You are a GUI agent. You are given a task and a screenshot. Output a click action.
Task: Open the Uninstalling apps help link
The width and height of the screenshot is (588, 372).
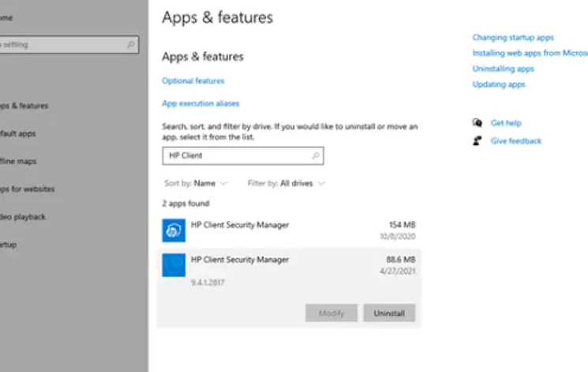pyautogui.click(x=504, y=69)
